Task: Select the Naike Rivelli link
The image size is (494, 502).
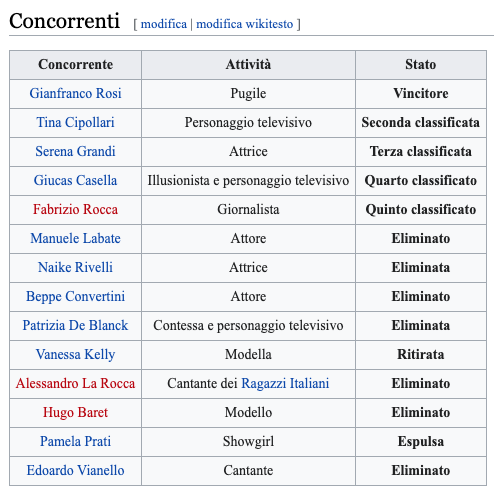Action: pyautogui.click(x=75, y=267)
